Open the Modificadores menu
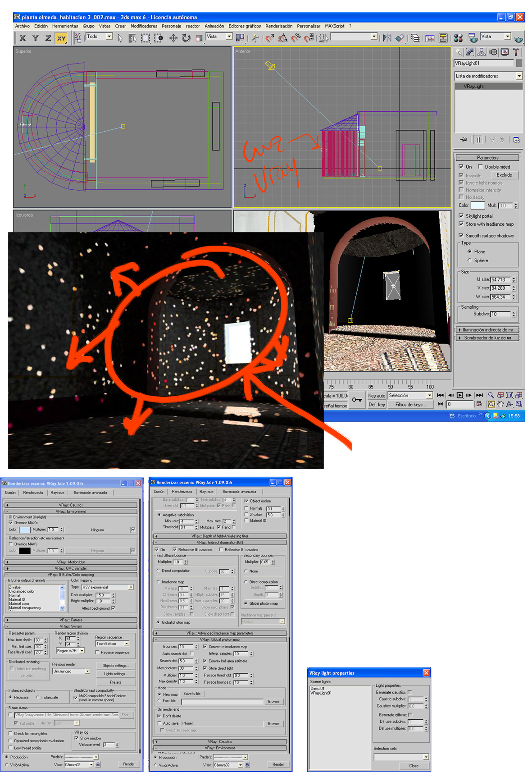Viewport: 532px width, 772px height. click(x=144, y=26)
